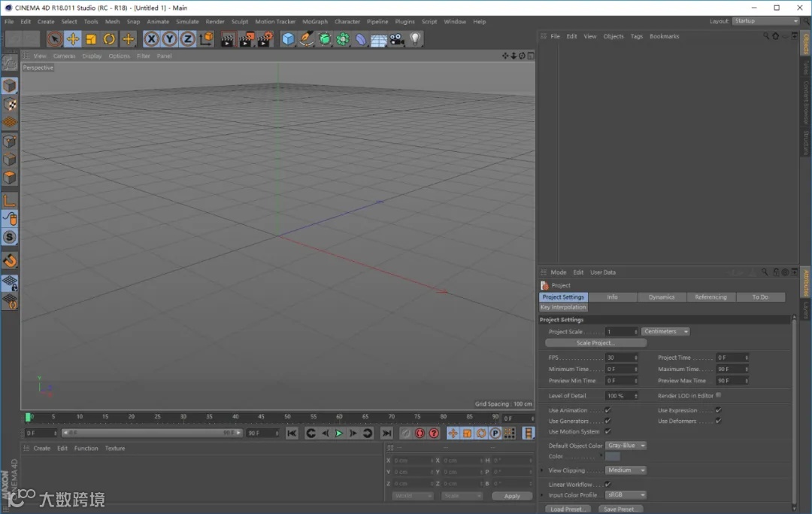The width and height of the screenshot is (812, 514).
Task: Open the Centimeters unit dropdown
Action: [665, 332]
